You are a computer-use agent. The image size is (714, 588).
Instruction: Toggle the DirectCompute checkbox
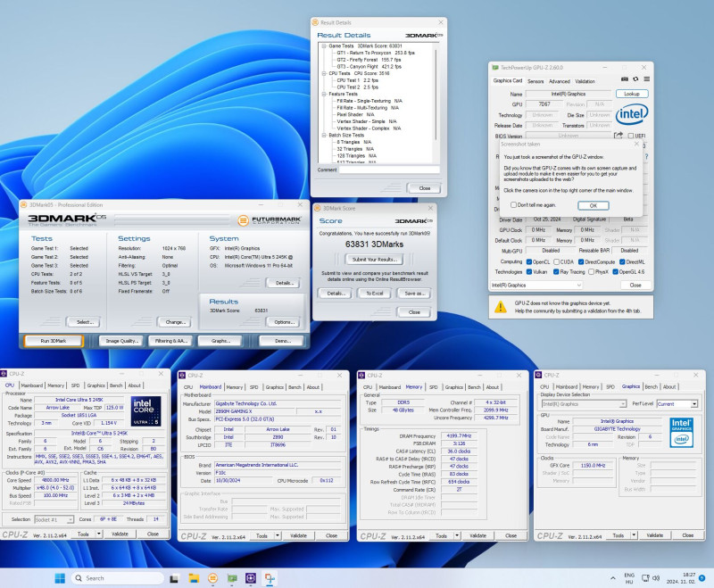click(x=581, y=261)
